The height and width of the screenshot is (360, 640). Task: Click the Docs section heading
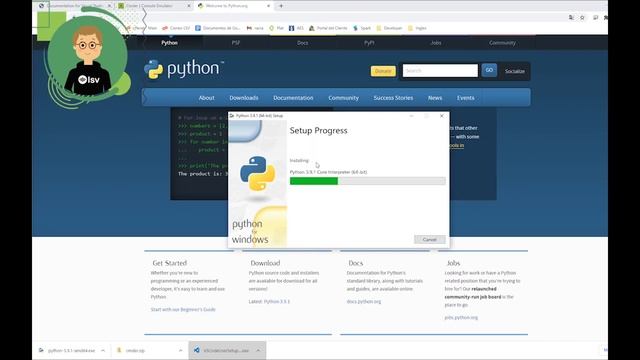click(356, 263)
